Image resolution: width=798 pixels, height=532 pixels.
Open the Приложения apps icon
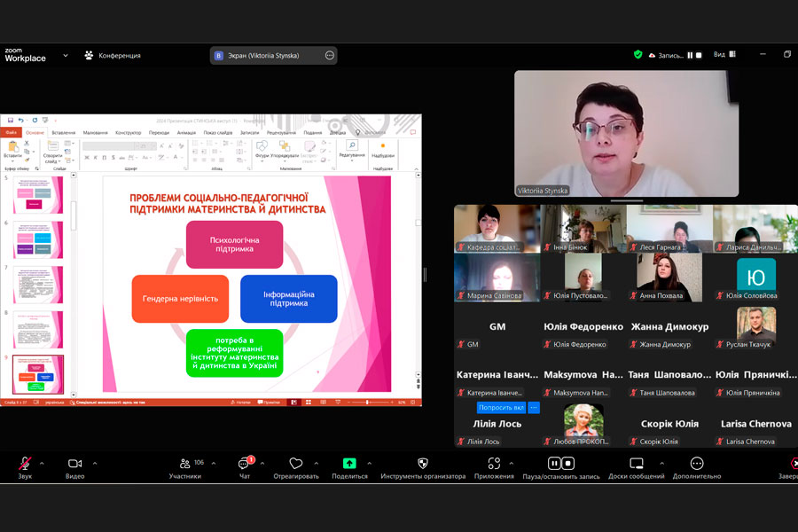click(493, 464)
